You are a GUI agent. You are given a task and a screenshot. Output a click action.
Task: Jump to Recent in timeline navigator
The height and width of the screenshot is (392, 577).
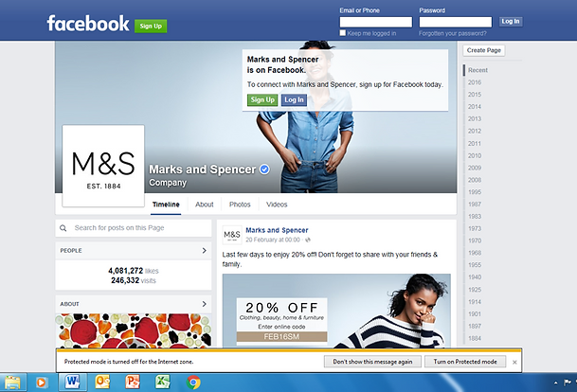478,70
